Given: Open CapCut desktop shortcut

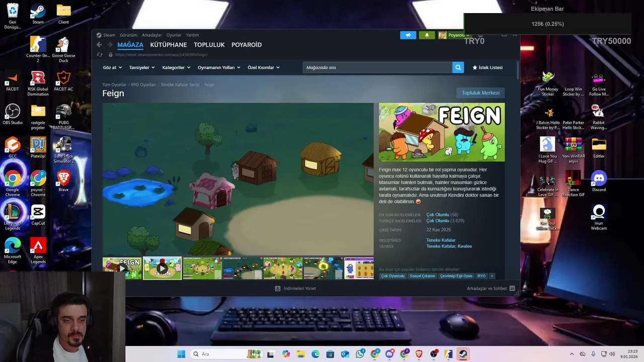Looking at the screenshot, I should (x=38, y=215).
